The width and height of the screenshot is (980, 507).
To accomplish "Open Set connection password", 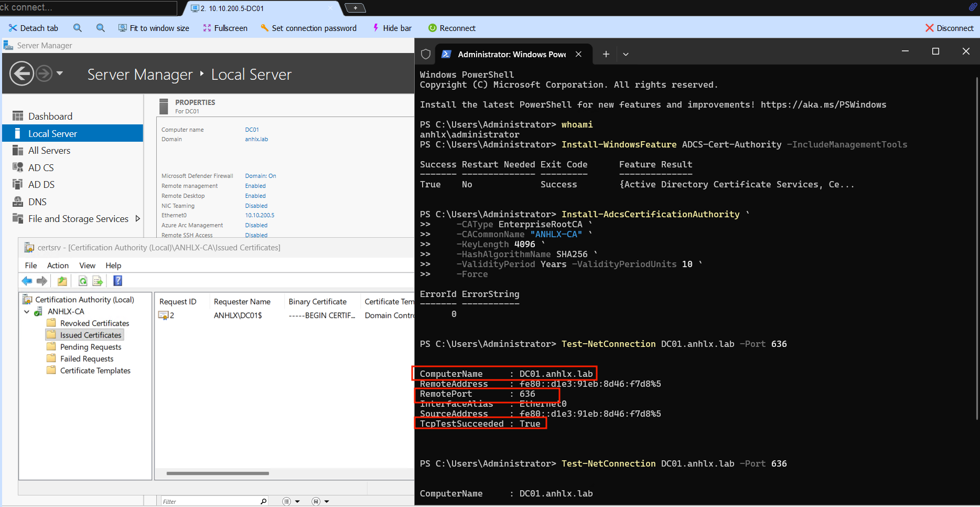I will (308, 28).
